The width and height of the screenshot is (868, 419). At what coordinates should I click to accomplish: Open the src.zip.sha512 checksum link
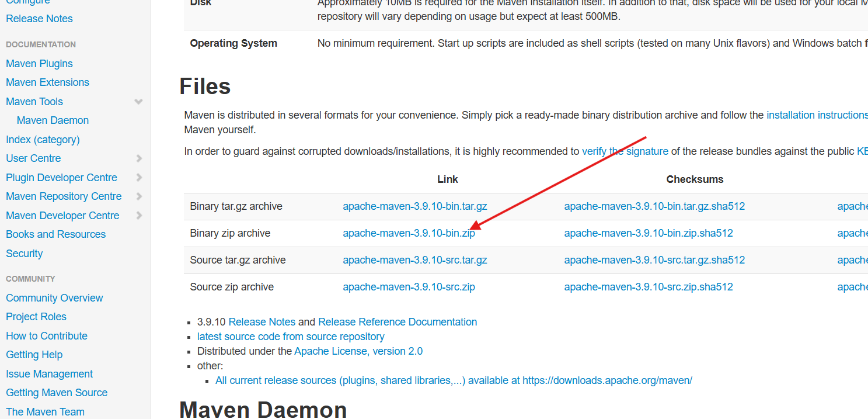coord(649,287)
